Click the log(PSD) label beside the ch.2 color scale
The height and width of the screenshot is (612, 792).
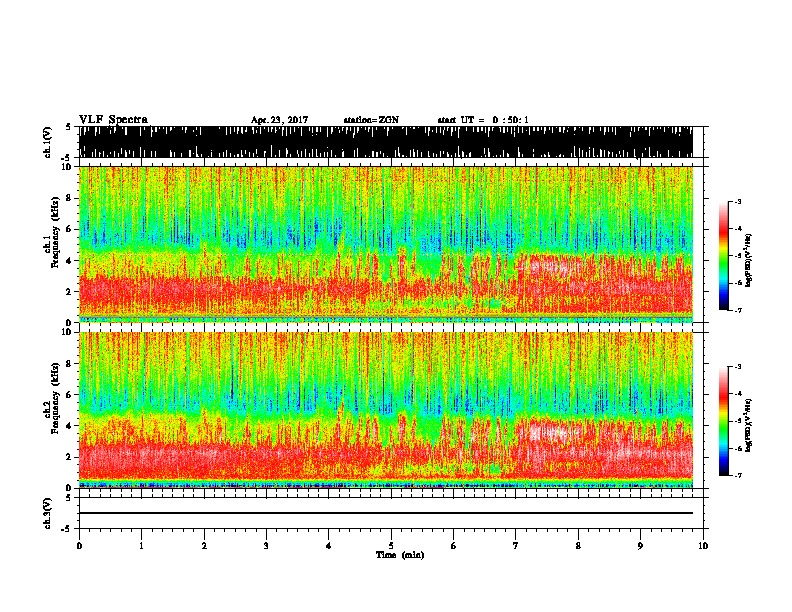[x=749, y=425]
